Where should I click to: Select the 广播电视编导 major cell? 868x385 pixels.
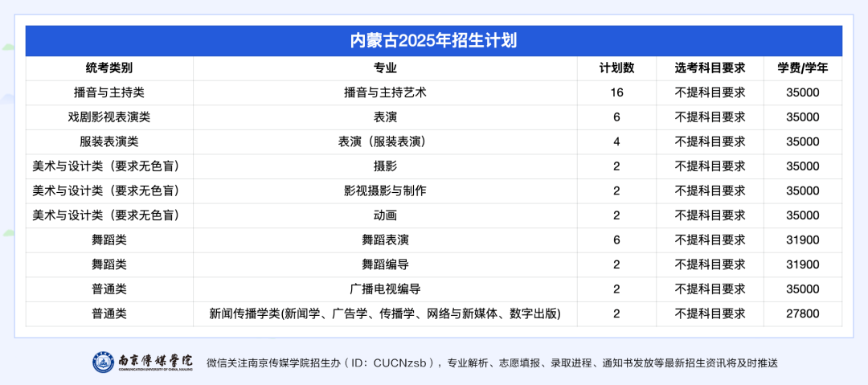pos(385,289)
